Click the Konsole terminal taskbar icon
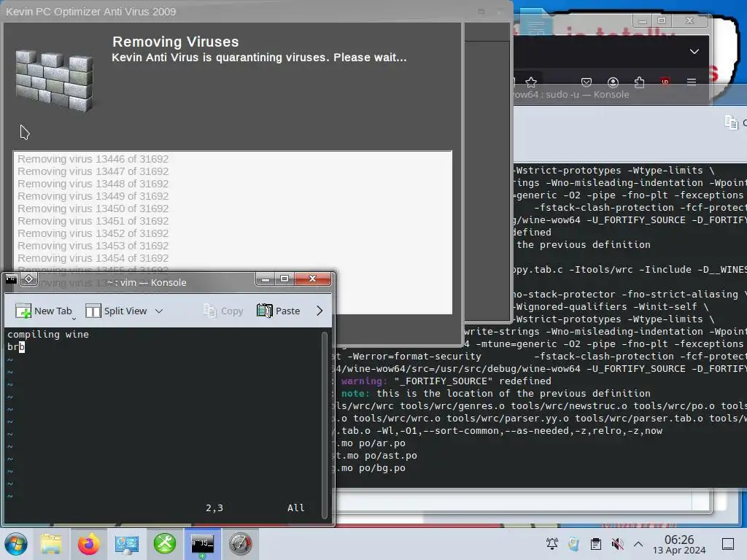The width and height of the screenshot is (747, 560). click(x=203, y=544)
